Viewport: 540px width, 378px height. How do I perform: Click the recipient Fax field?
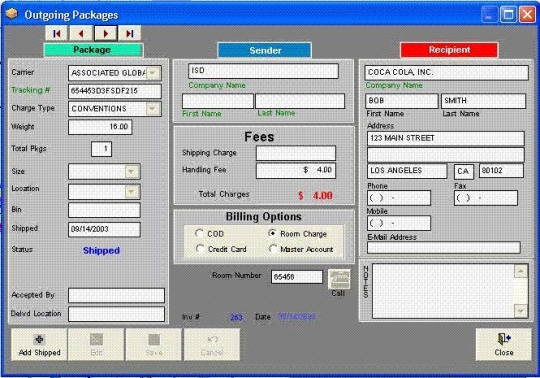point(486,198)
